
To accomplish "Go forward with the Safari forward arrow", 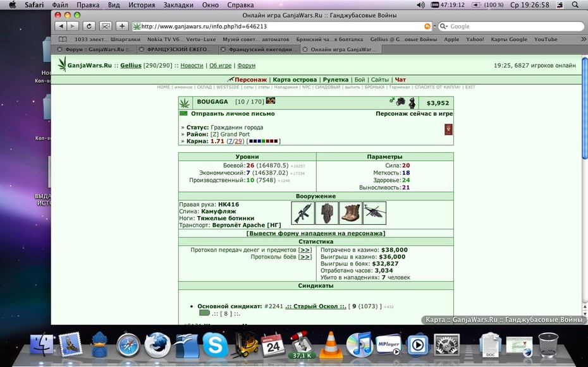I will (x=73, y=27).
